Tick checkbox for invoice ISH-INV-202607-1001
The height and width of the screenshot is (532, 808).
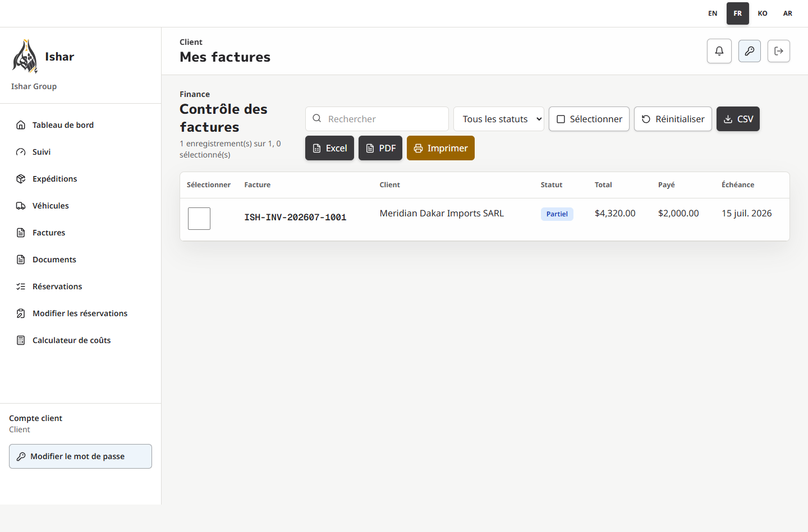click(x=199, y=219)
